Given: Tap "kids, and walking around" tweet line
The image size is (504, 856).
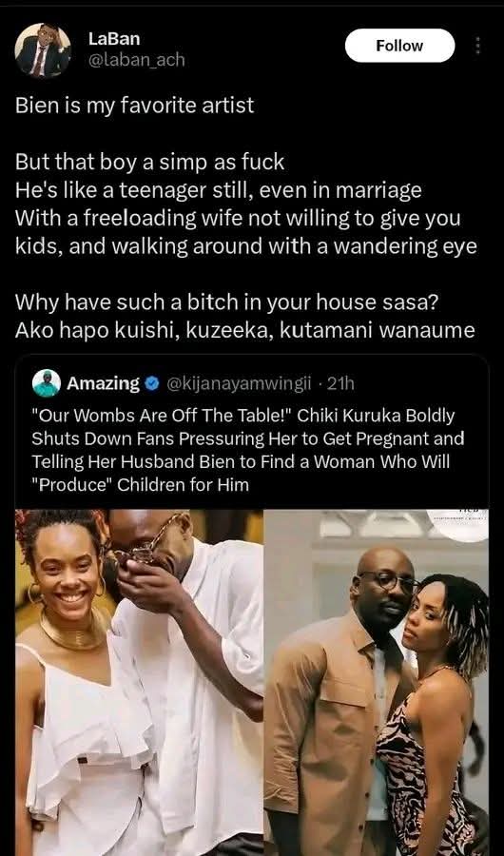Looking at the screenshot, I should click(x=246, y=246).
